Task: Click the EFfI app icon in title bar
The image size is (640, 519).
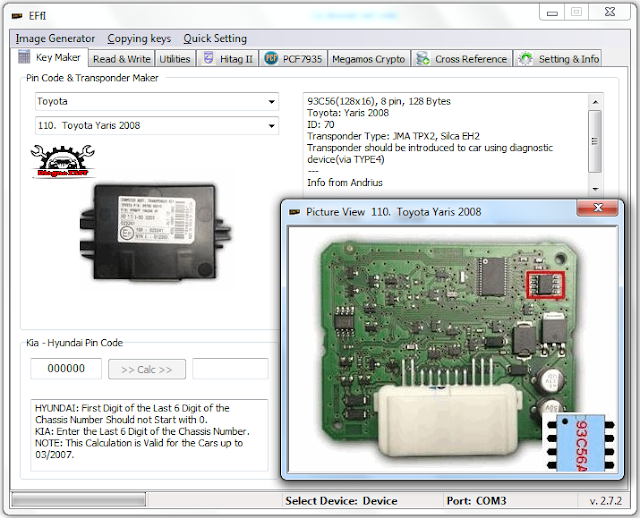Action: [17, 16]
